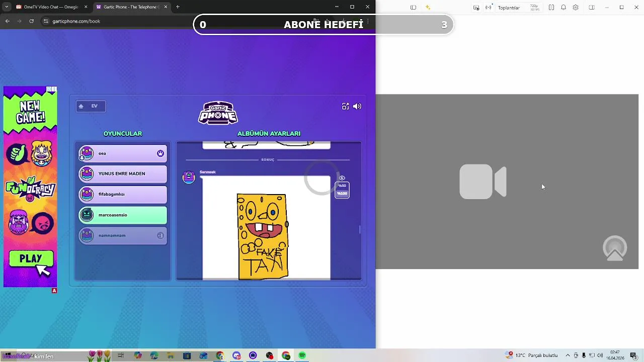Close the OmeTV Video Chat tab

click(86, 7)
